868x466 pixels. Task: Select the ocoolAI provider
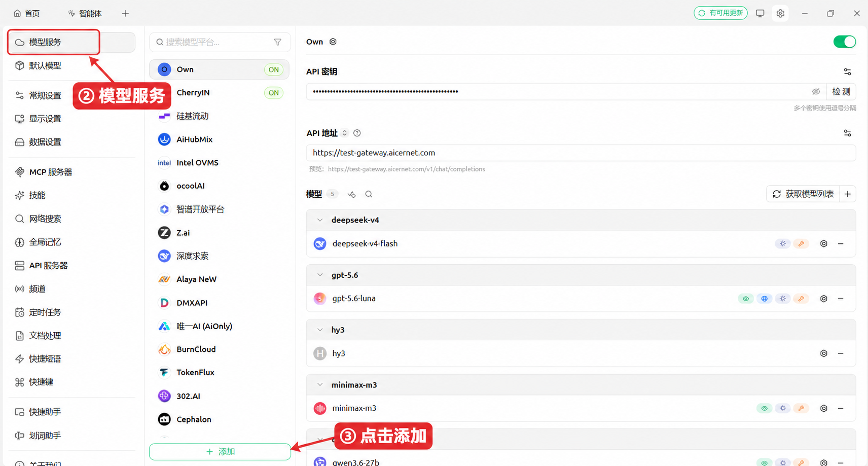tap(219, 186)
